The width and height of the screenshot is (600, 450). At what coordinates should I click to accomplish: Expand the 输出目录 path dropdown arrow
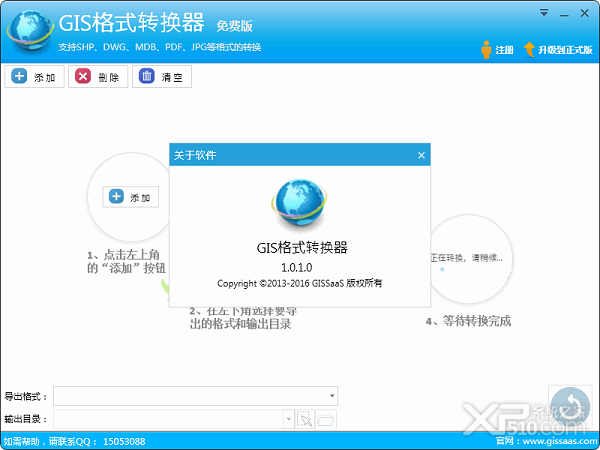pos(289,419)
